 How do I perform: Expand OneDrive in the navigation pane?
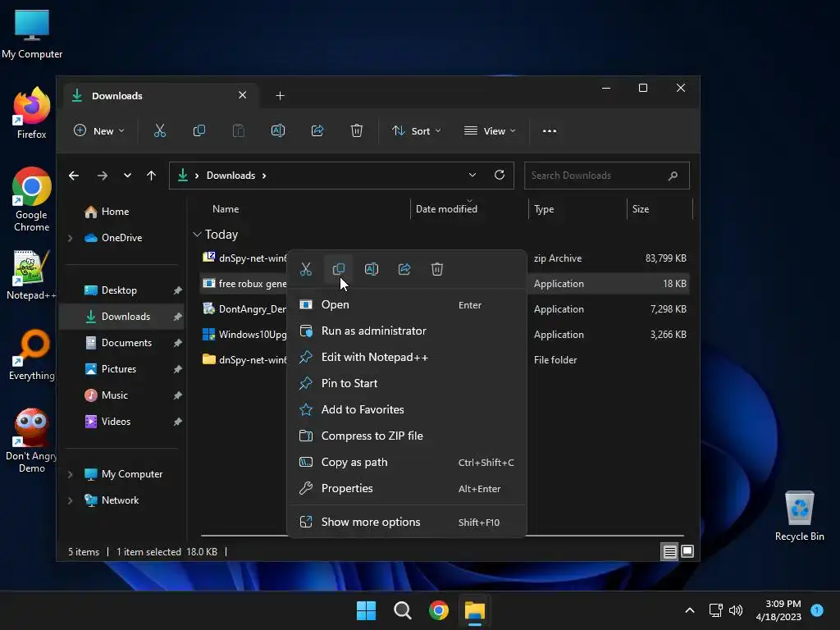click(x=71, y=237)
